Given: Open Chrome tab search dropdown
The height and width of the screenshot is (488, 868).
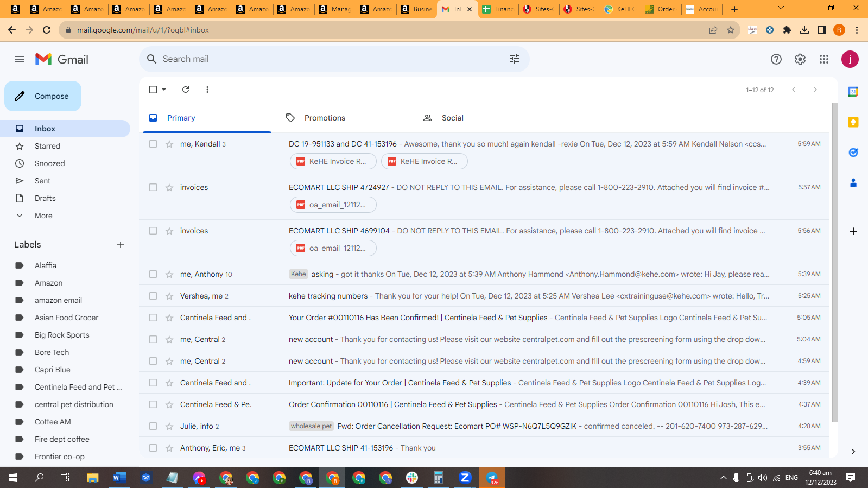Looking at the screenshot, I should coord(781,8).
